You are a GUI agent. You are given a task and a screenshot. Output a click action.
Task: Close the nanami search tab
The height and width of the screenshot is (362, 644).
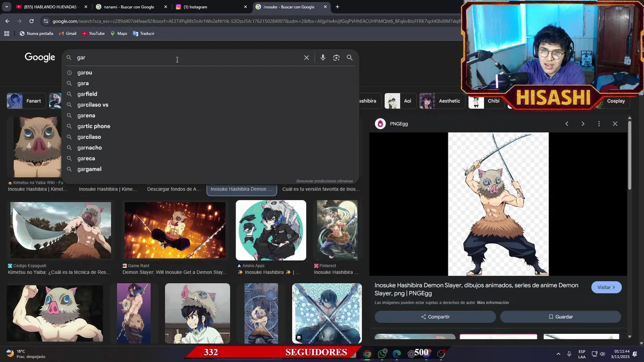pos(166,7)
